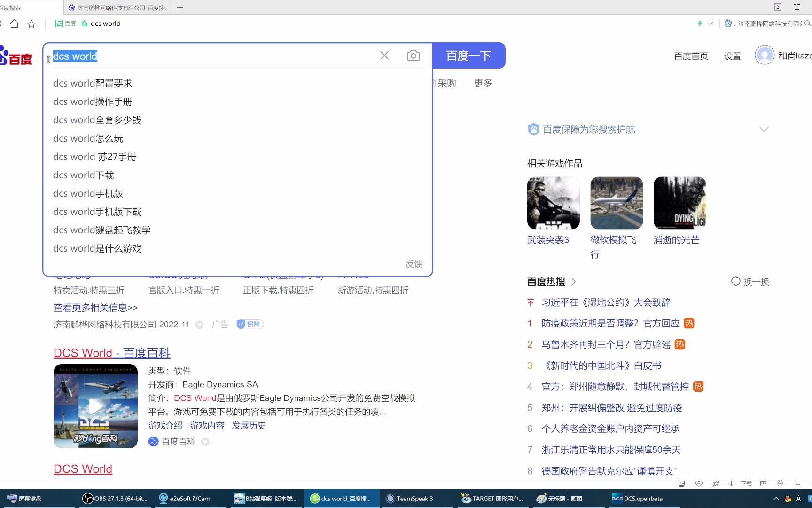The image size is (812, 508).
Task: Open the health heart icon in the sidebar
Action: [699, 484]
